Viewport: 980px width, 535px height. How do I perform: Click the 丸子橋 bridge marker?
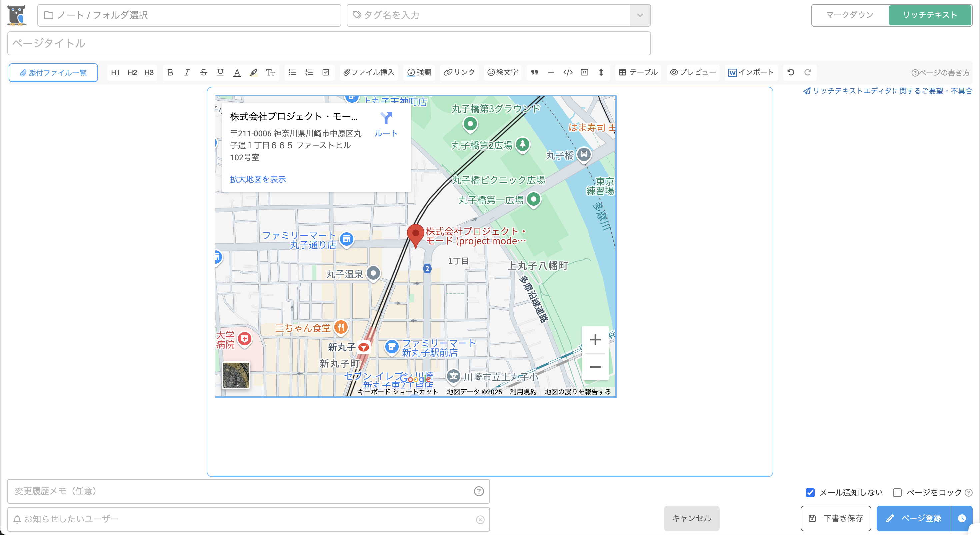click(x=584, y=155)
